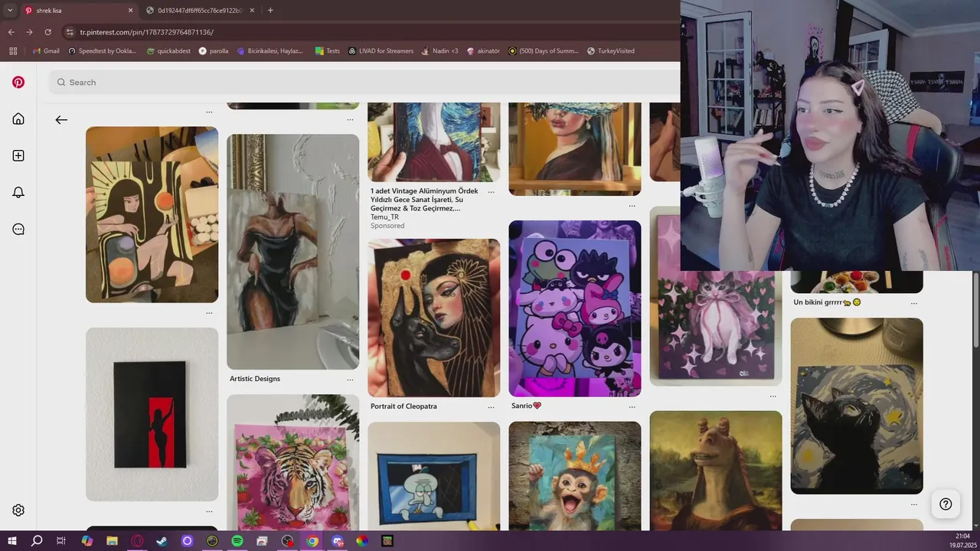The image size is (980, 551).
Task: Open the site info icon in address bar
Action: 70,32
